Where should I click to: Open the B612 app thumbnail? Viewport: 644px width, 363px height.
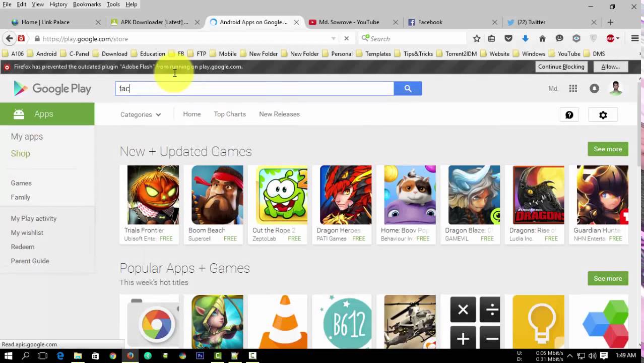pyautogui.click(x=346, y=321)
